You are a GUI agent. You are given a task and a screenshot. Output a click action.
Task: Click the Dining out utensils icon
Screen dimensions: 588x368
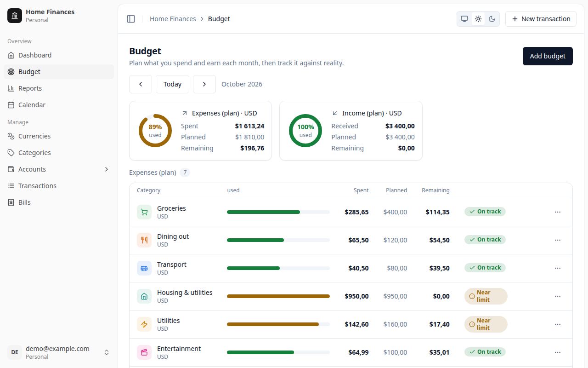(144, 240)
